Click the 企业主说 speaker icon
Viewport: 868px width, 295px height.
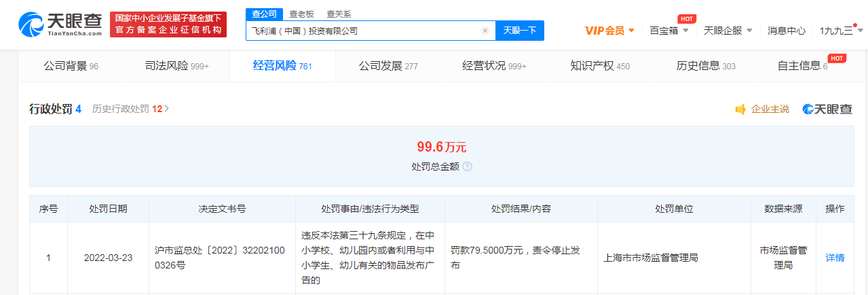[x=740, y=109]
